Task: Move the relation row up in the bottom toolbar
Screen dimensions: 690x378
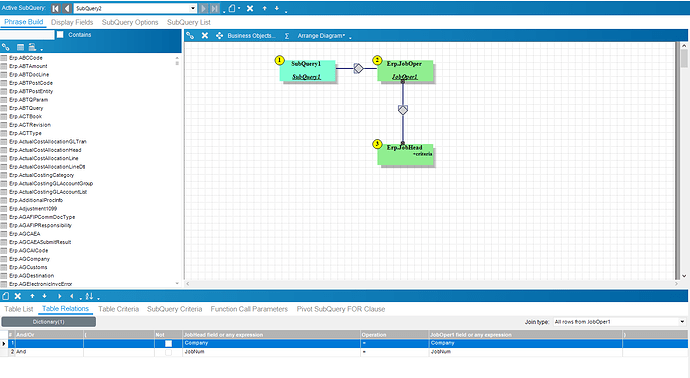Action: coord(32,296)
